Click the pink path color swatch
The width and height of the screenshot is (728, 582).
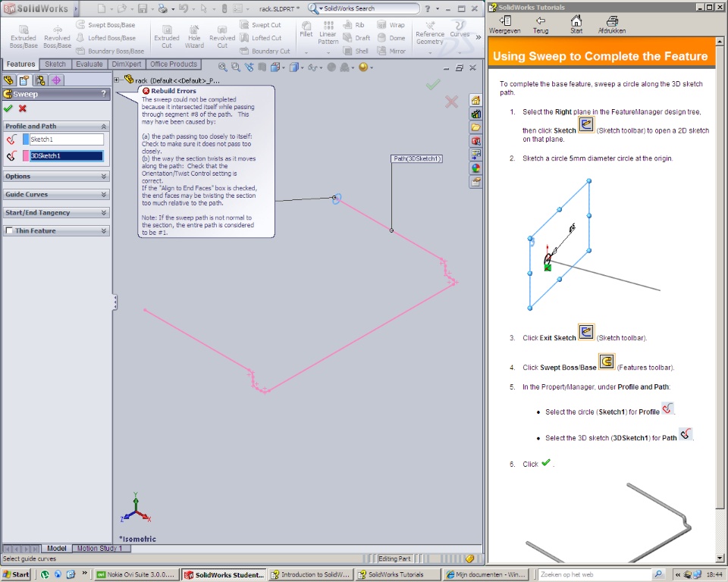tap(26, 156)
